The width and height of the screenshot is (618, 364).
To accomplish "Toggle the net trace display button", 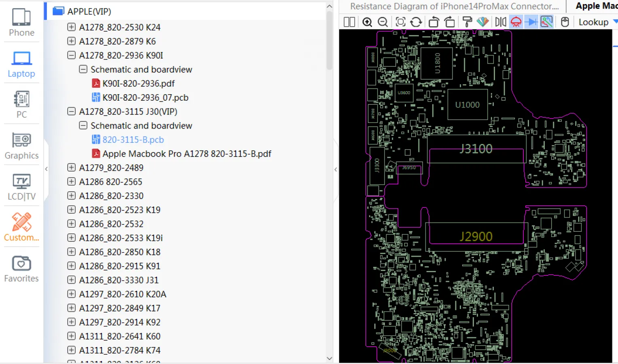I will [x=547, y=22].
